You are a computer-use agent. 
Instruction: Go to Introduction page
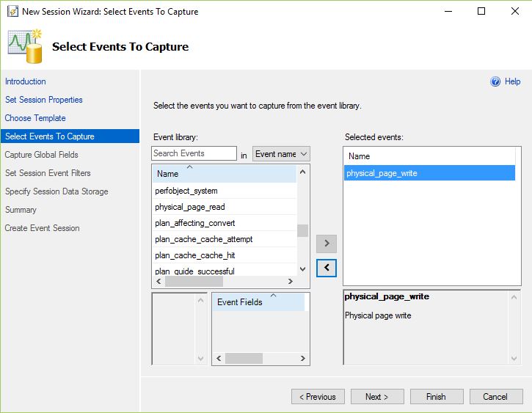click(26, 81)
